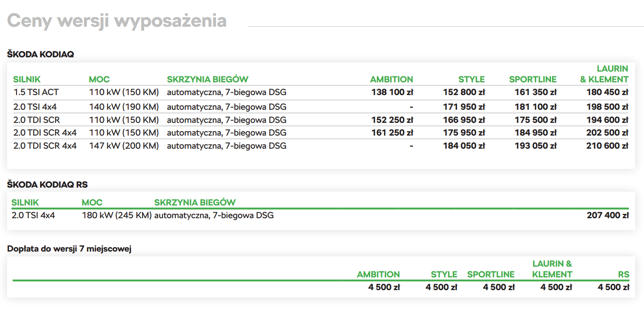Screen dimensions: 644x309
Task: Select the 1.5 TSI ACT engine row
Action: pos(36,92)
